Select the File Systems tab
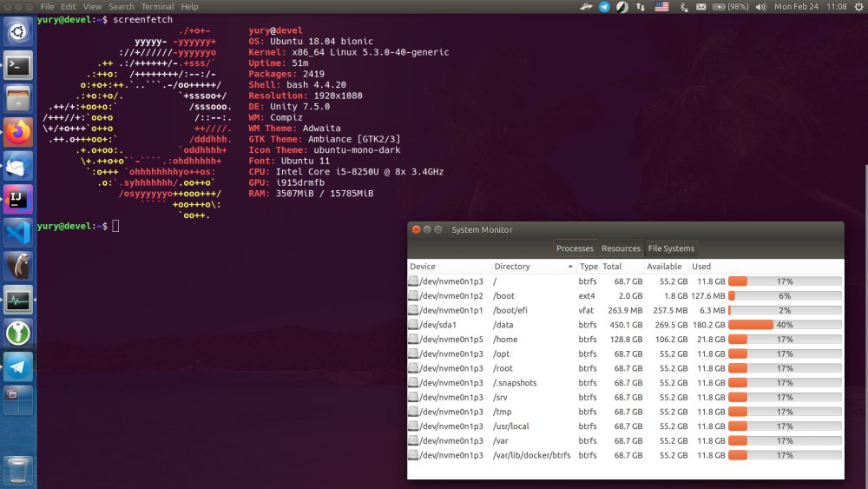The image size is (868, 489). coord(671,248)
